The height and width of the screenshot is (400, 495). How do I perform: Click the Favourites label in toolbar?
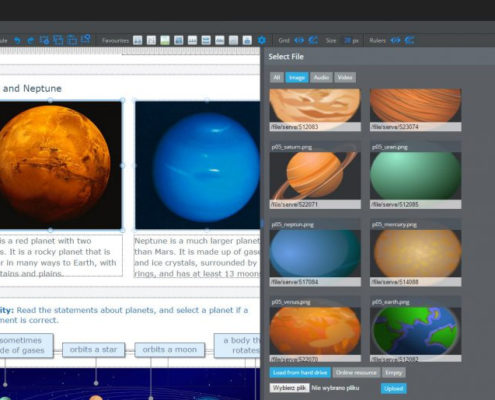pyautogui.click(x=115, y=41)
